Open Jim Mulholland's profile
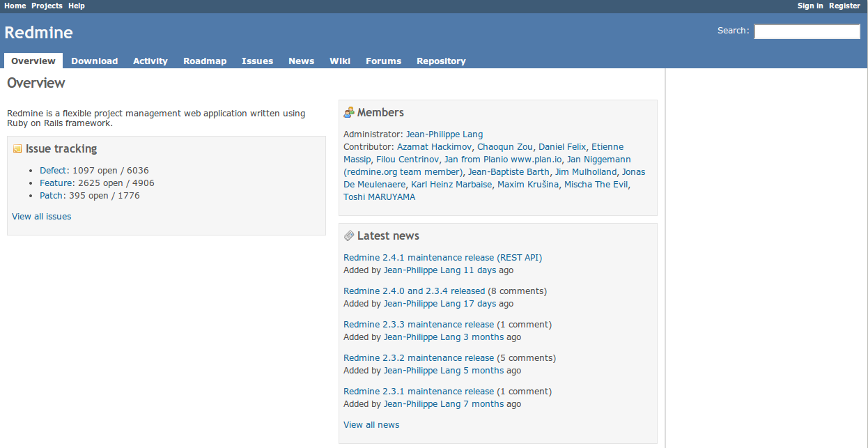This screenshot has height=448, width=868. pyautogui.click(x=586, y=172)
